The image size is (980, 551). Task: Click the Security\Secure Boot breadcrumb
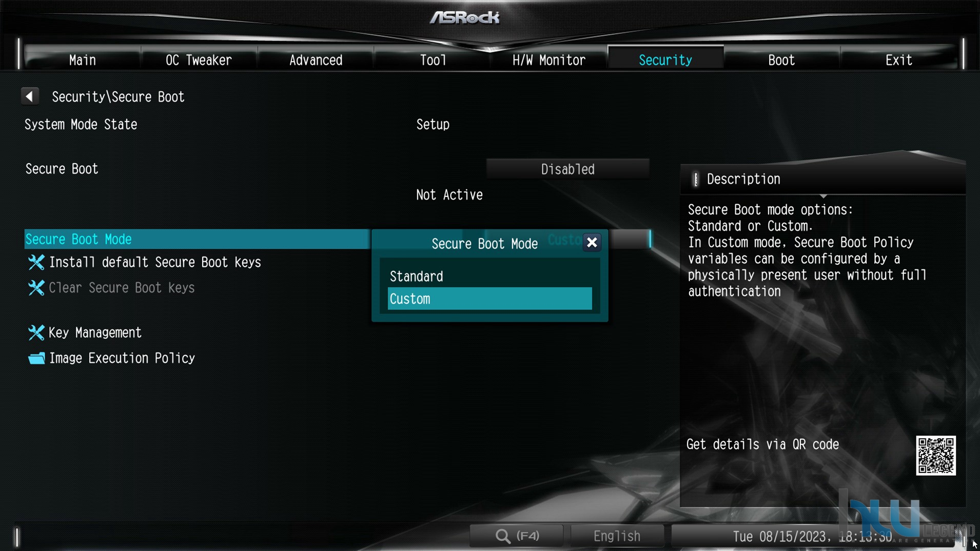click(x=118, y=96)
